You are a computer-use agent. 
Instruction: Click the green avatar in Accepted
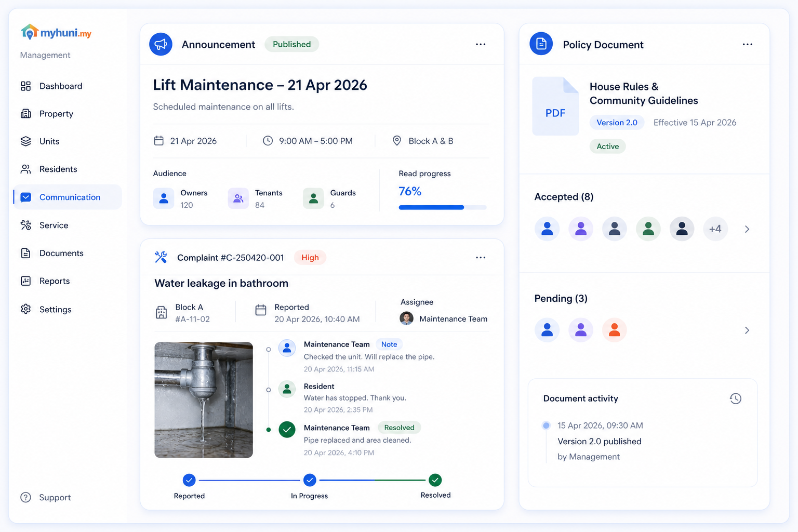648,229
